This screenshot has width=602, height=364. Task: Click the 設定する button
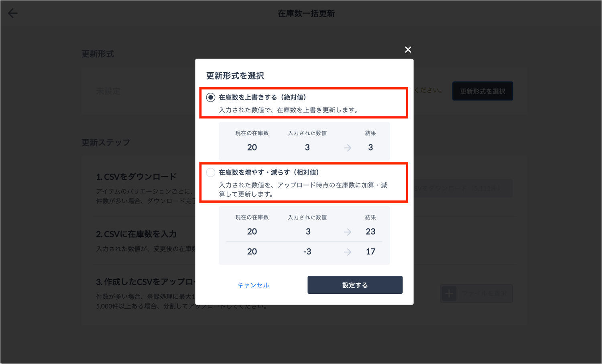point(355,285)
